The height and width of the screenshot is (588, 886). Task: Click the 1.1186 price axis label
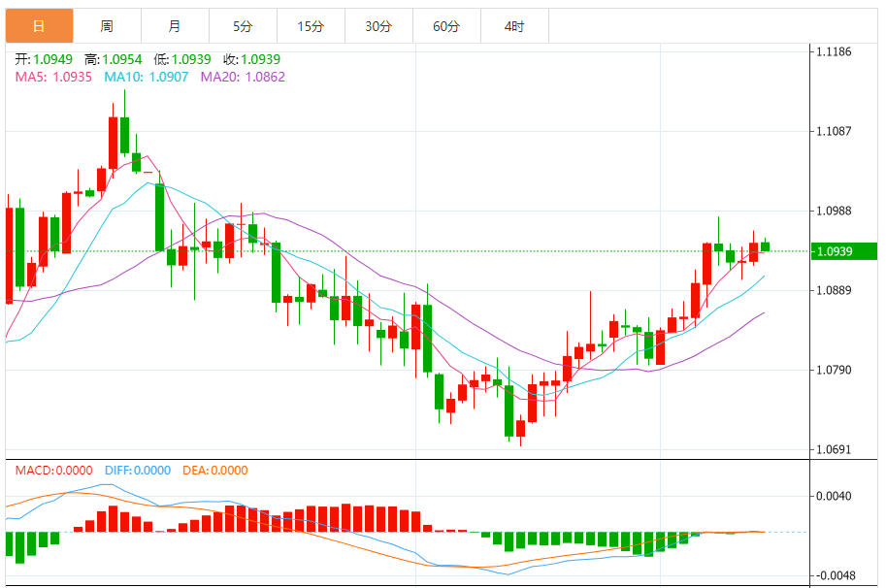[834, 52]
